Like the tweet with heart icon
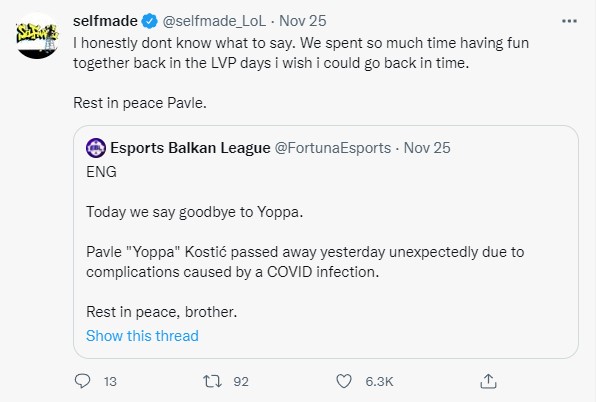This screenshot has height=402, width=601. point(344,381)
